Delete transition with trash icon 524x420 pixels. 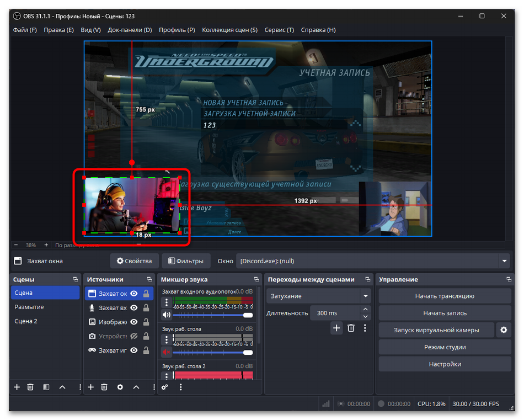point(351,328)
